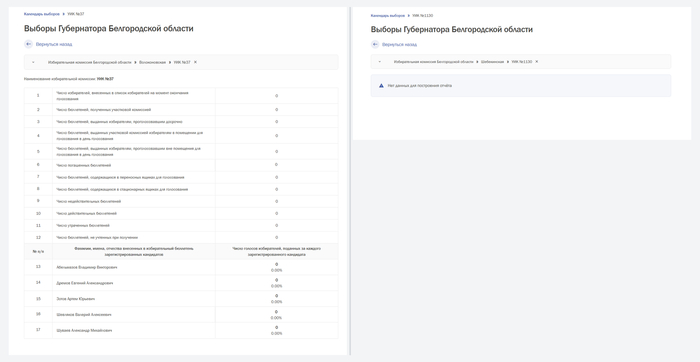
Task: Select Волоконовская commission in the path
Action: pos(152,62)
